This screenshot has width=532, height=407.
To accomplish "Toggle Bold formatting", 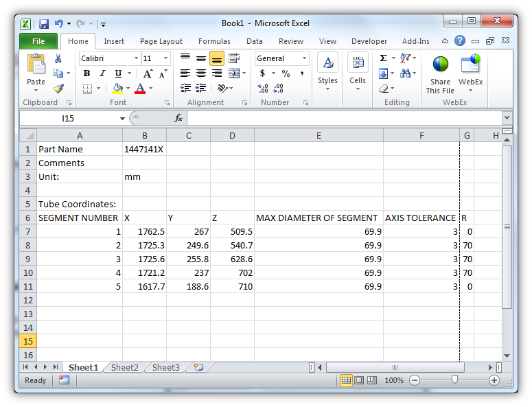I will click(x=86, y=73).
